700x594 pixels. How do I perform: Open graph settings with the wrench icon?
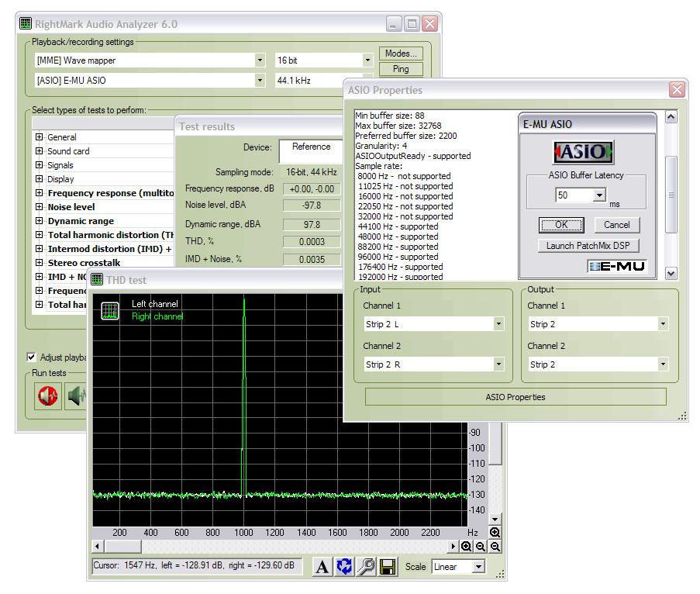coord(366,567)
